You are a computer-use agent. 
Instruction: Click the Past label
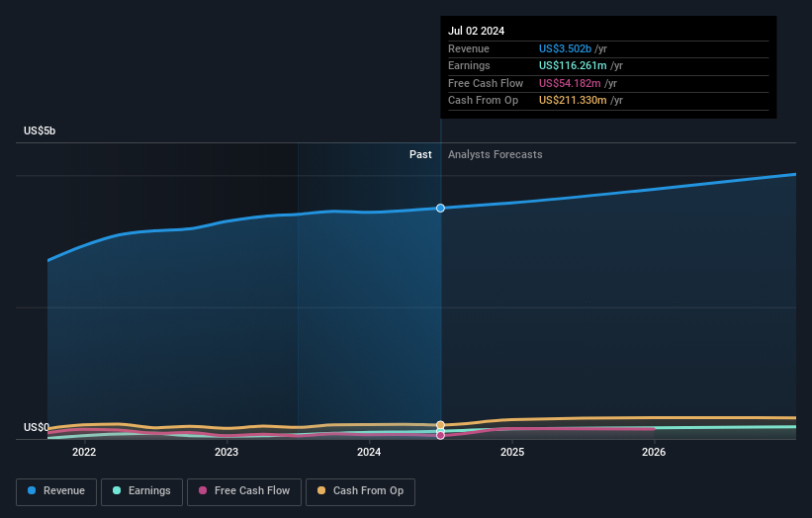tap(420, 154)
